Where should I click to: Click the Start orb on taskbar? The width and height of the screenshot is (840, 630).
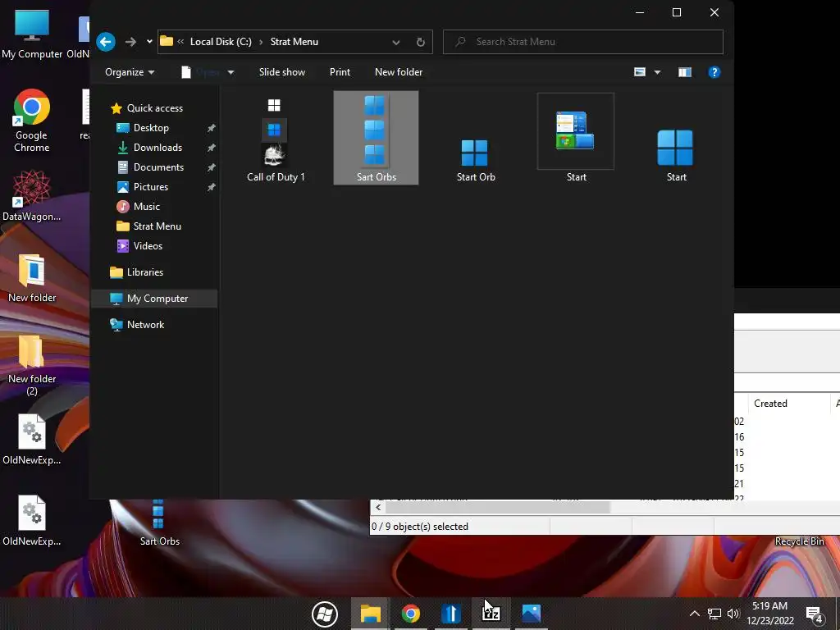(x=325, y=614)
